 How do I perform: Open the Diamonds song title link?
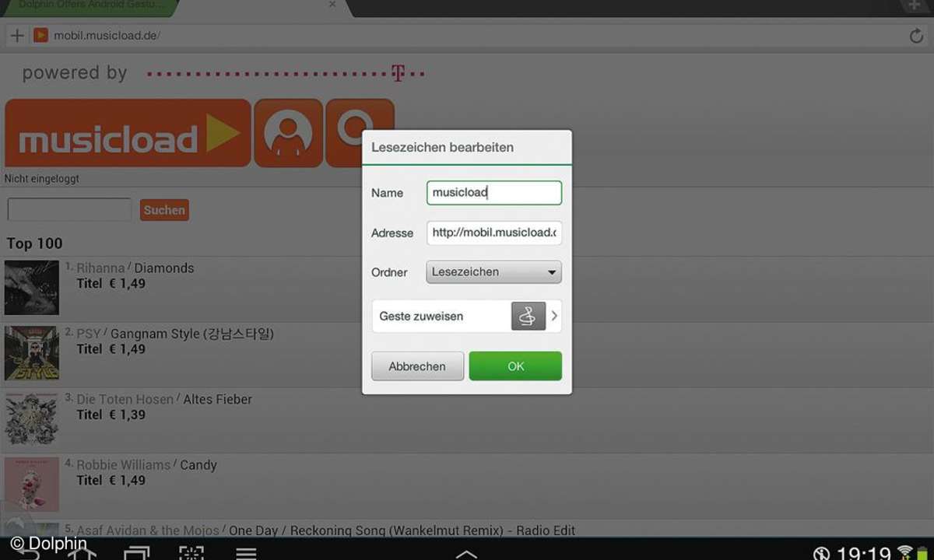pos(164,268)
